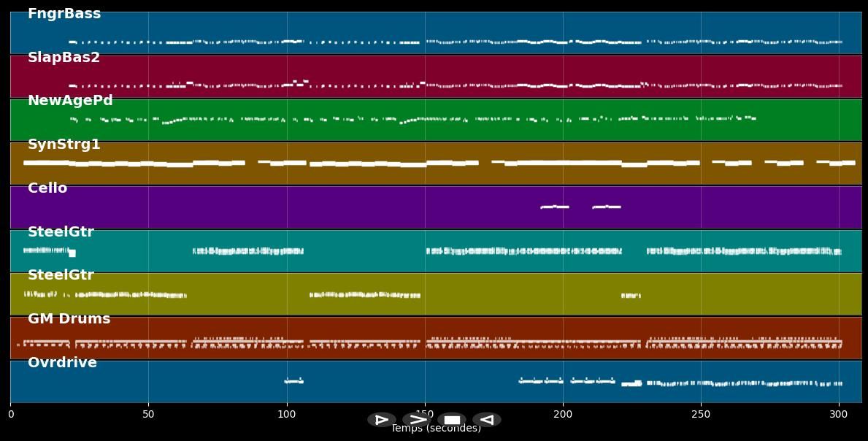Viewport: 868px width, 441px height.
Task: Click the SteelGtr label on the teal track
Action: click(x=61, y=232)
